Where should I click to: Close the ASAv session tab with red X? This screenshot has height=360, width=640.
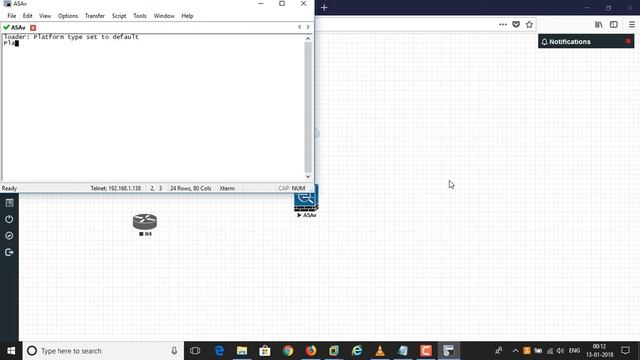tap(33, 28)
